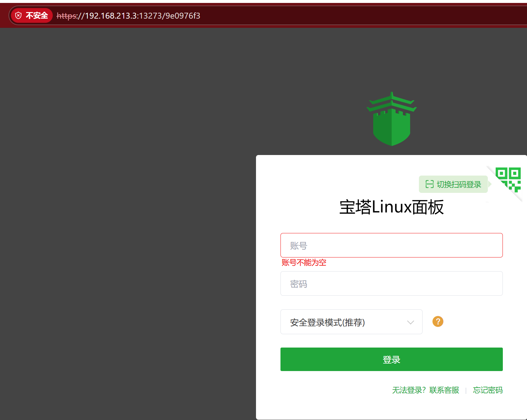527x420 pixels.
Task: Open the 无法登录？联系客服 link
Action: coord(425,390)
